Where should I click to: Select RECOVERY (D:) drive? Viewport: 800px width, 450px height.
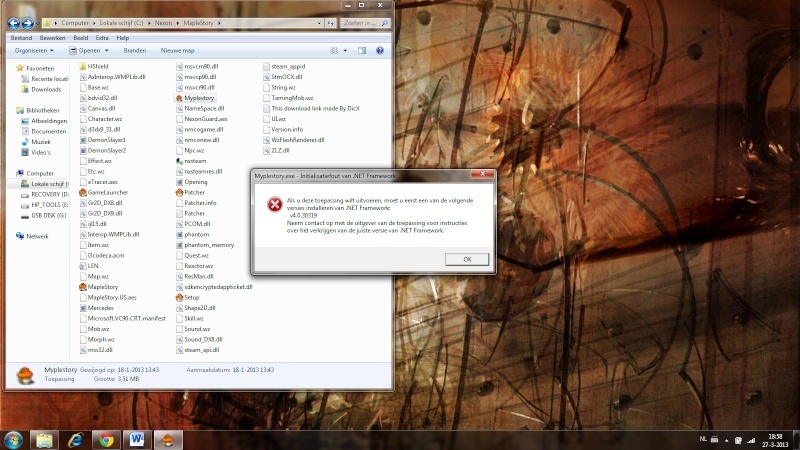point(49,194)
